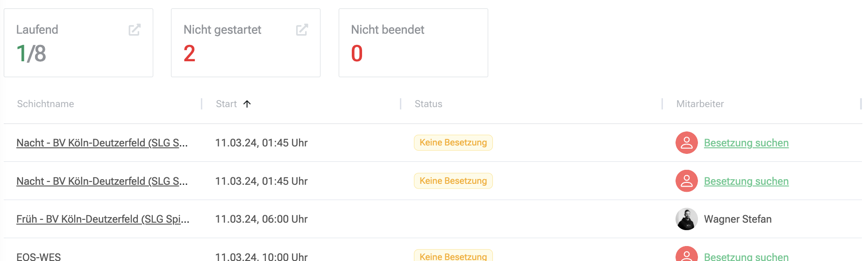Open first Nacht - BV Köln-Deutzerfeld shift link
The width and height of the screenshot is (868, 261).
click(x=102, y=143)
